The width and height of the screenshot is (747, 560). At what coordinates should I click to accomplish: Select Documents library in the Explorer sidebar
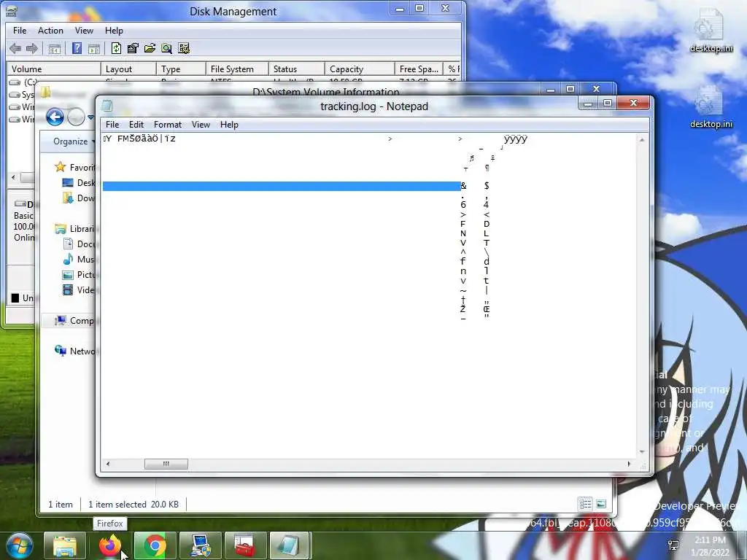[x=79, y=244]
